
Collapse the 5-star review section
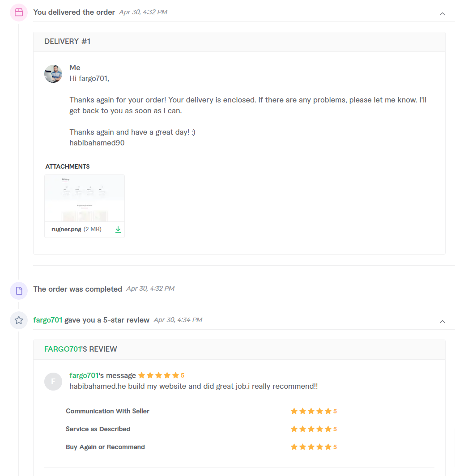click(442, 321)
